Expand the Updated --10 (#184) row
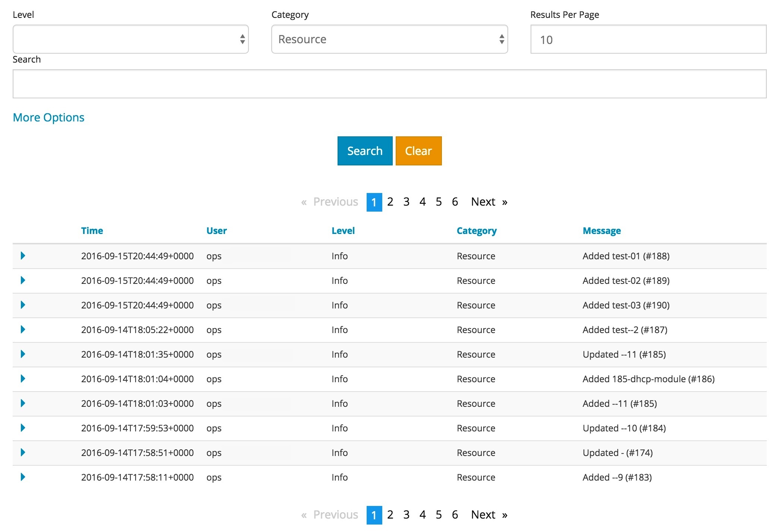 [23, 428]
